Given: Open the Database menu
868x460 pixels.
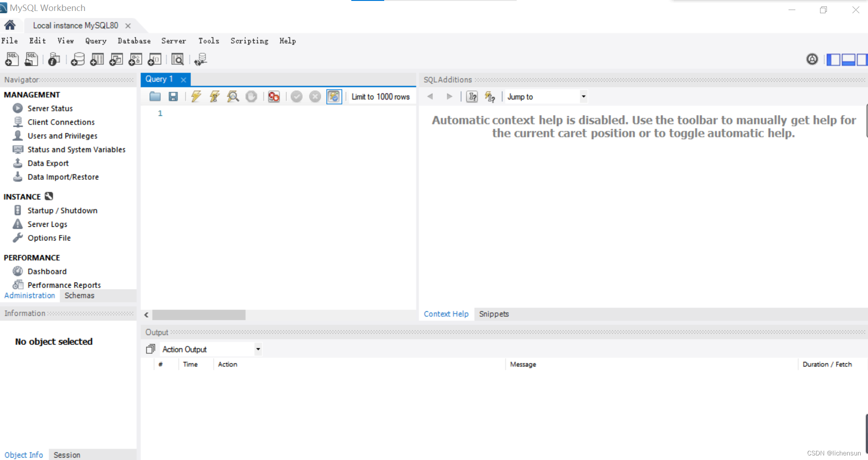Looking at the screenshot, I should [x=134, y=41].
